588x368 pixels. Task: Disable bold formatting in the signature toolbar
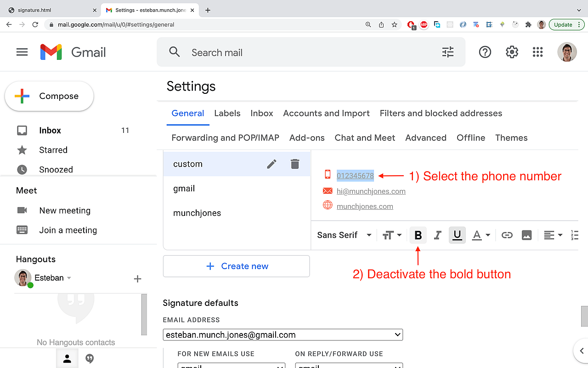point(418,235)
